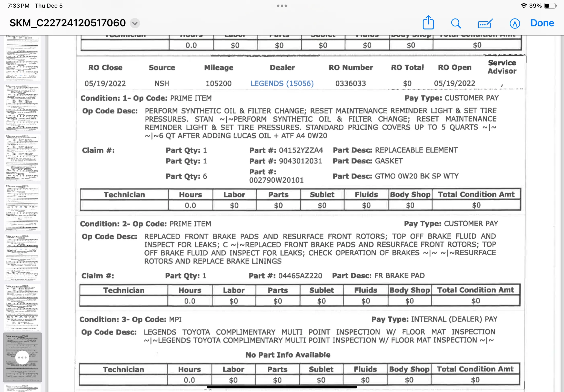Viewport: 564px width, 392px height.
Task: Tap the time 7:33 PM in status bar
Action: [x=18, y=6]
